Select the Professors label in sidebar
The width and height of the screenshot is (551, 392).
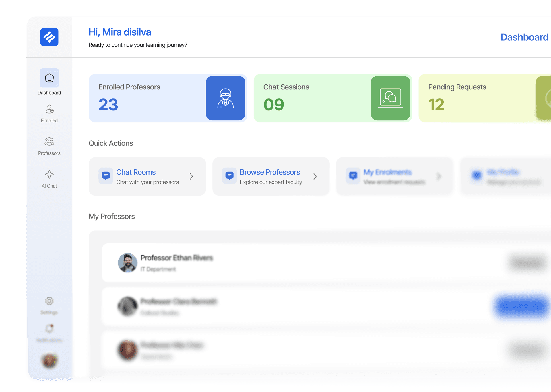(49, 153)
